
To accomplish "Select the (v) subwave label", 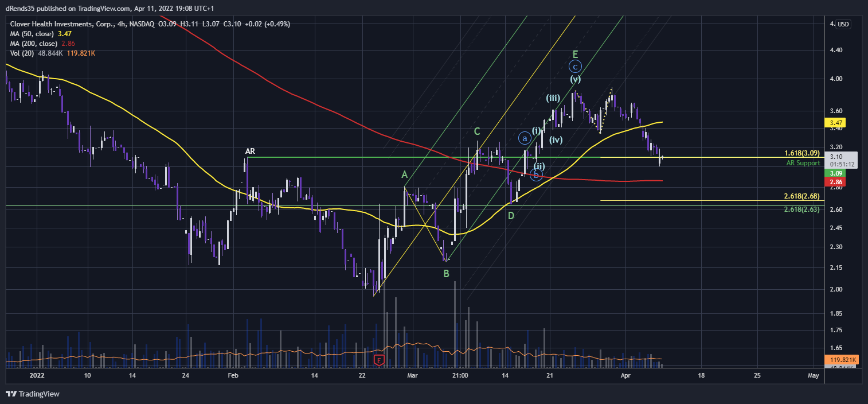I will tap(576, 79).
